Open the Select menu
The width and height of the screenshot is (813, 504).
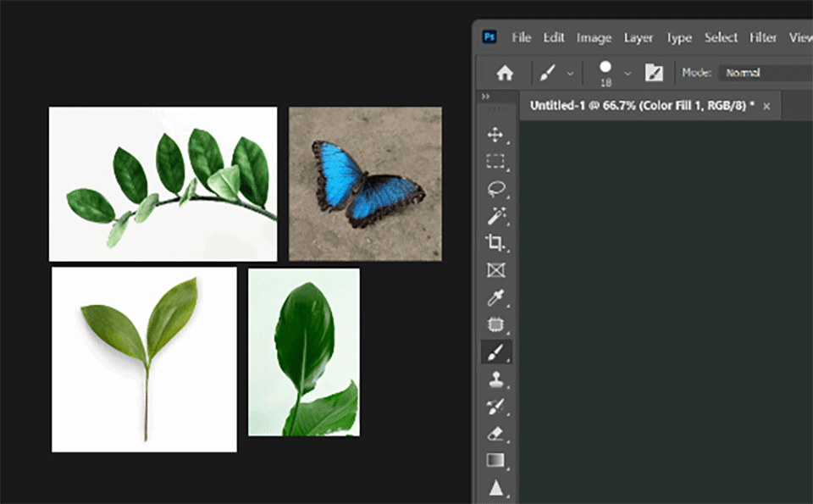721,37
